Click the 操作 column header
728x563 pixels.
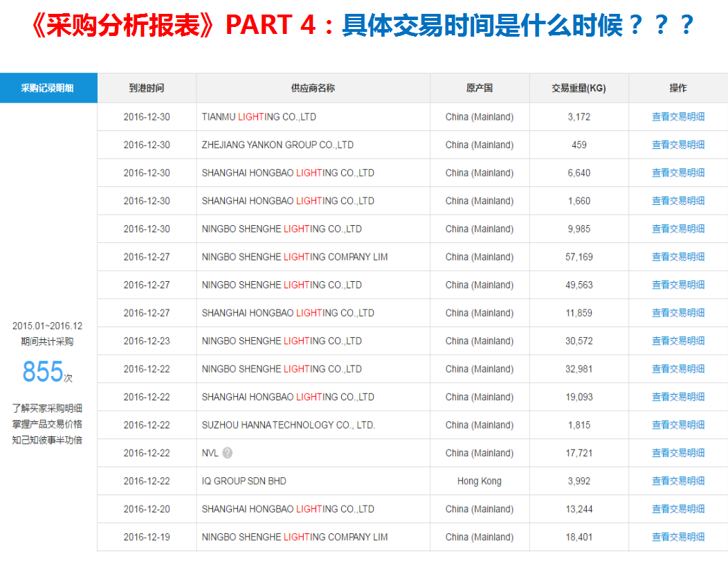coord(677,88)
